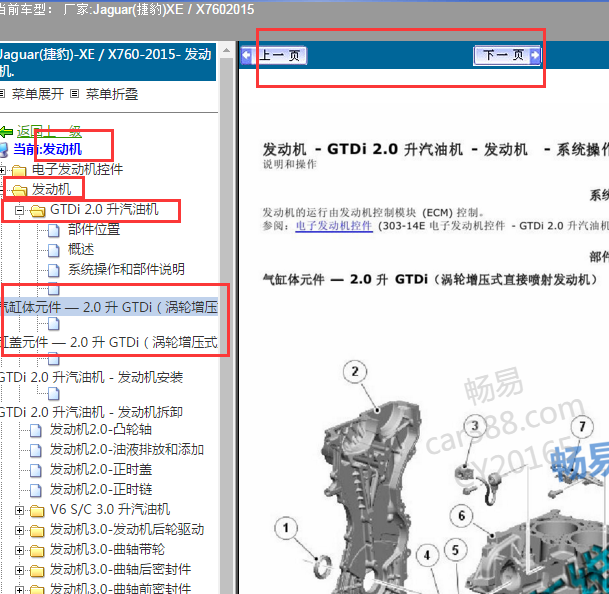Expand the V6 S/C 3.0 升汽油机 folder
The width and height of the screenshot is (609, 594).
click(x=19, y=510)
